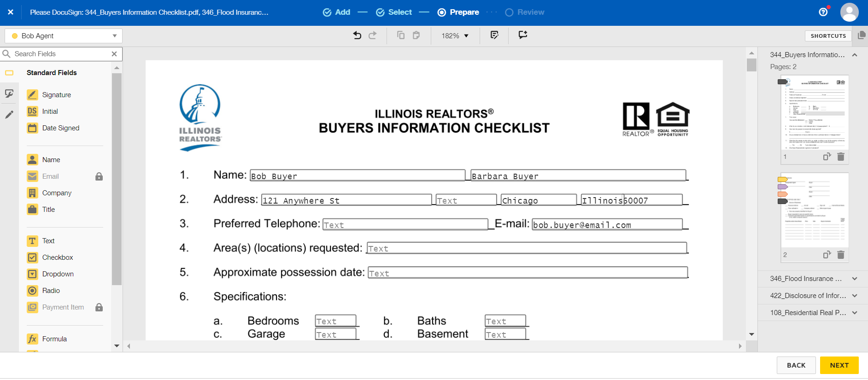
Task: Click the Undo arrow in toolbar
Action: [x=357, y=35]
